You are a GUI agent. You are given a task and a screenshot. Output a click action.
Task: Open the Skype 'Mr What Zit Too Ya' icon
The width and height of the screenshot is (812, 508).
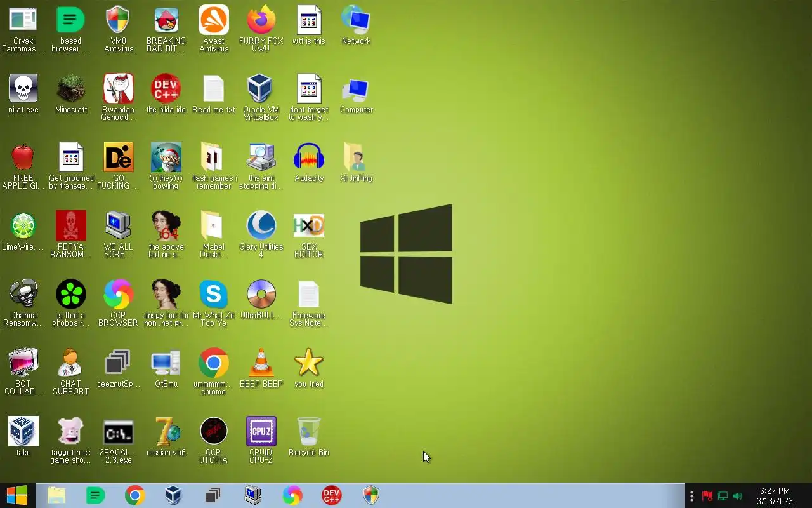coord(214,295)
